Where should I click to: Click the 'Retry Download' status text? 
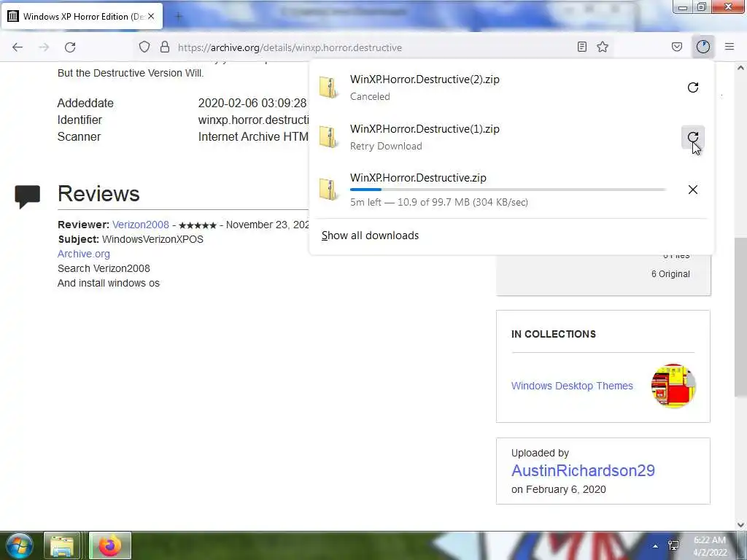tap(387, 146)
